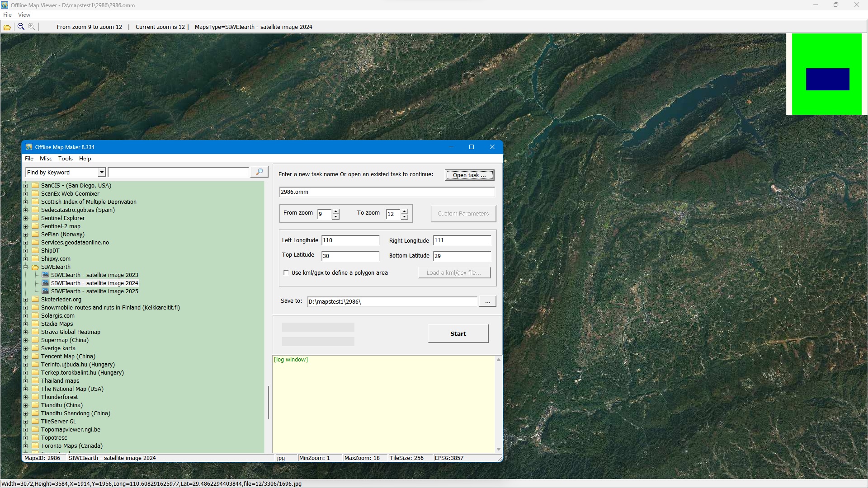This screenshot has height=488, width=868.
Task: Open the 'Find by Keyword' dropdown
Action: pyautogui.click(x=102, y=172)
